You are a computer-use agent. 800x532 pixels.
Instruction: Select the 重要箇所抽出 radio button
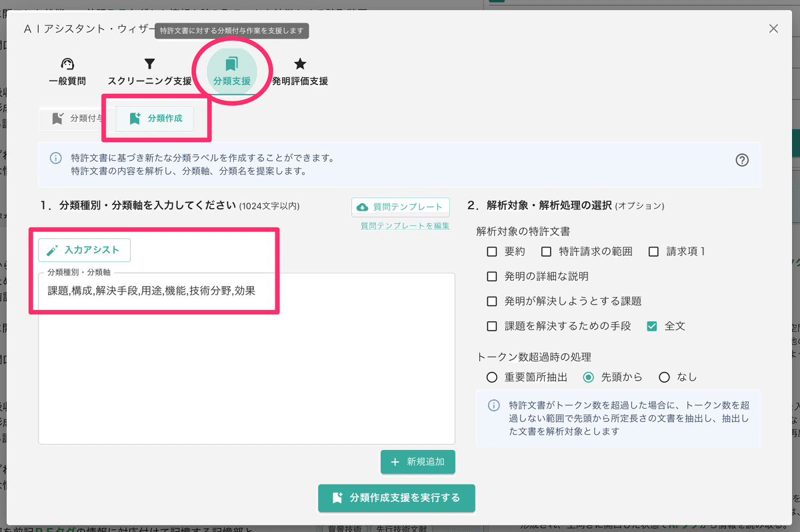(492, 377)
